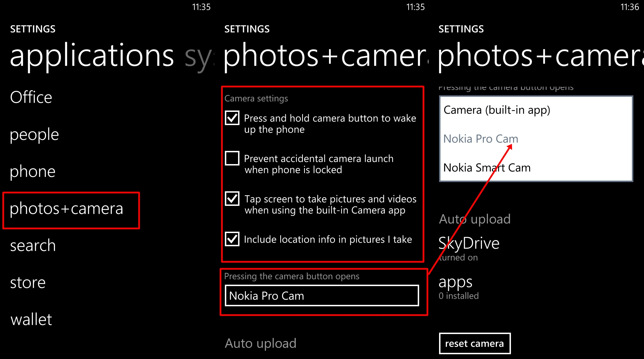This screenshot has height=359, width=644.
Task: Open store settings entry
Action: pyautogui.click(x=28, y=282)
